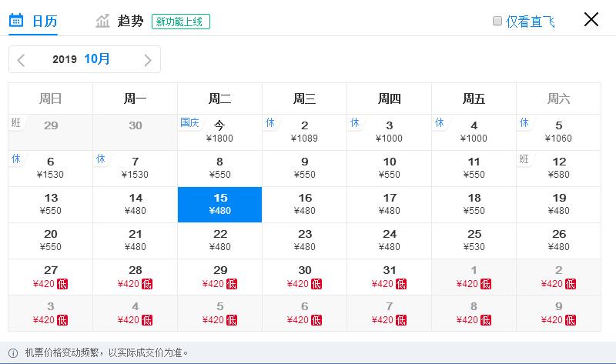Click the greyed-out September 29 cell
Viewport: 616px width, 364px height.
(50, 132)
